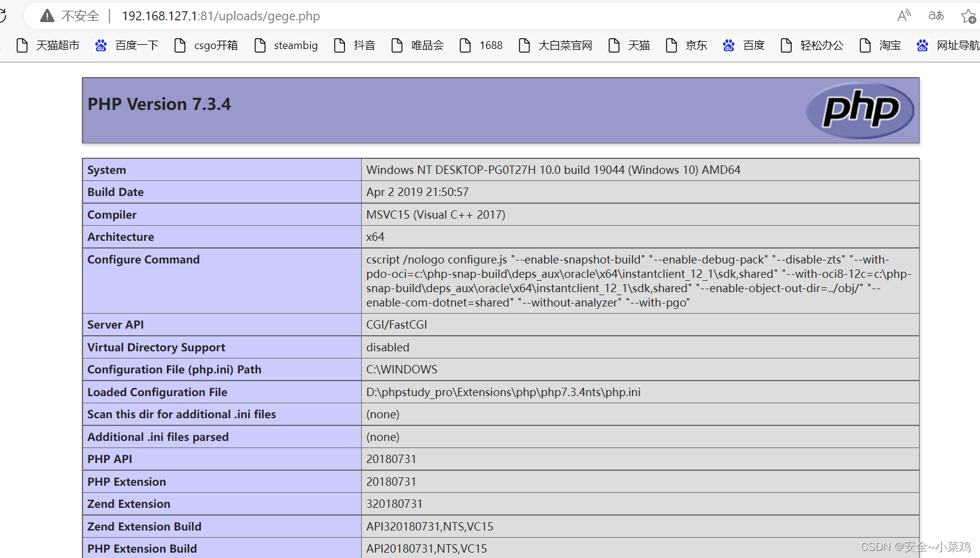Click the Build Date value Apr 2 2019
The width and height of the screenshot is (980, 558).
click(x=417, y=192)
